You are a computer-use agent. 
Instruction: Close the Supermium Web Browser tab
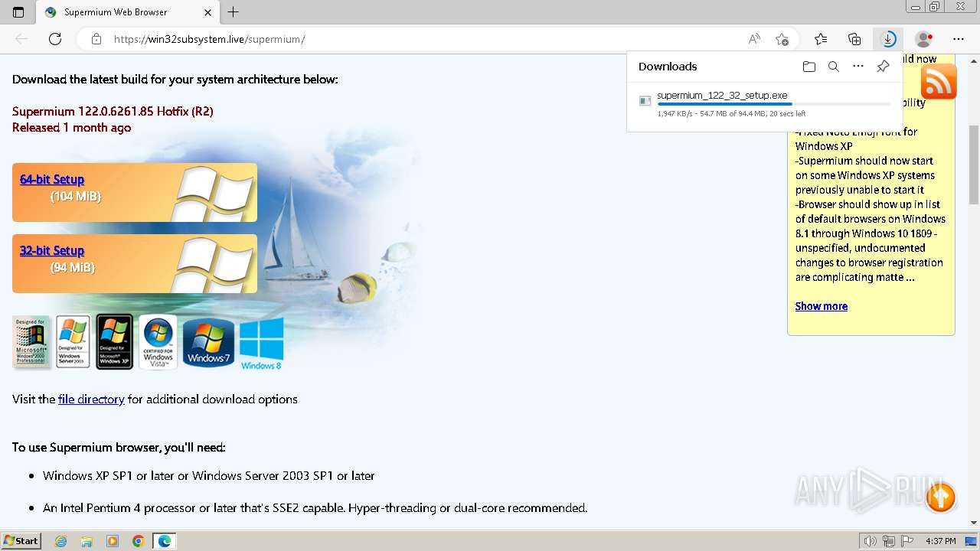tap(208, 12)
